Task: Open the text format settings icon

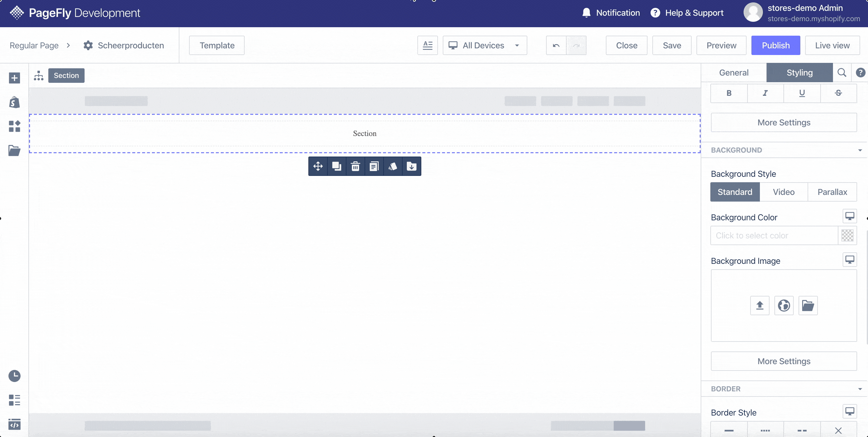Action: pos(427,45)
